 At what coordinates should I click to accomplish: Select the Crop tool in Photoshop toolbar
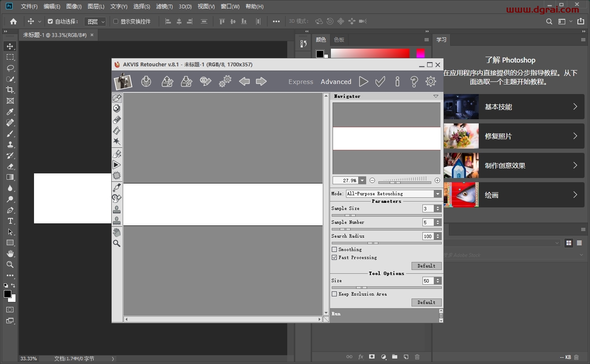coord(10,90)
